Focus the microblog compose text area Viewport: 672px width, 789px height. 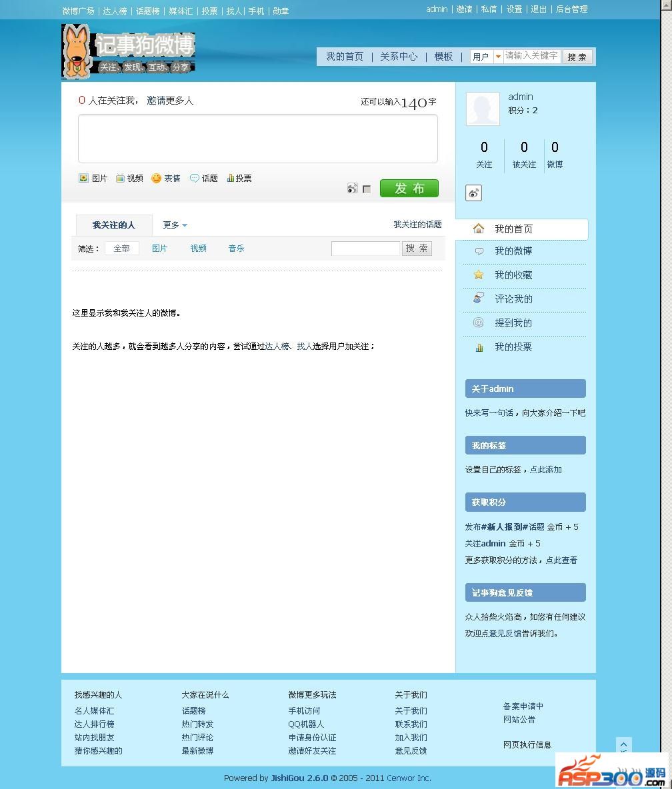pos(258,139)
